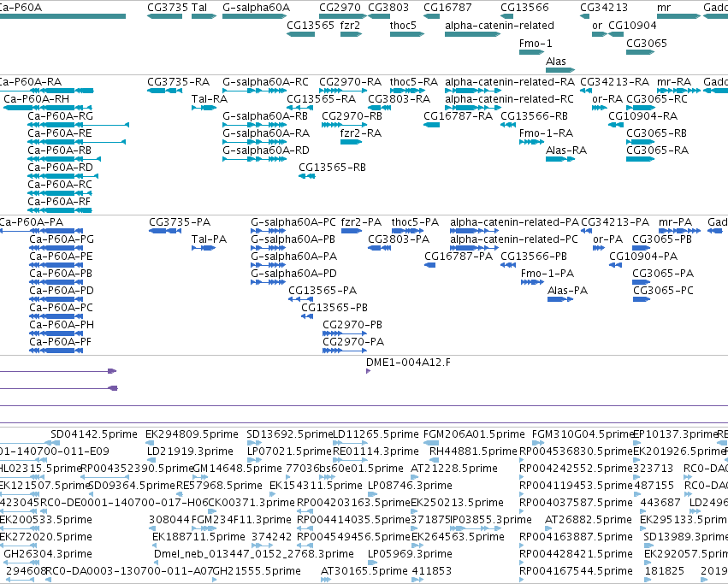Select transcript G-salpha60A-RC
This screenshot has height=584, width=728.
[x=265, y=82]
